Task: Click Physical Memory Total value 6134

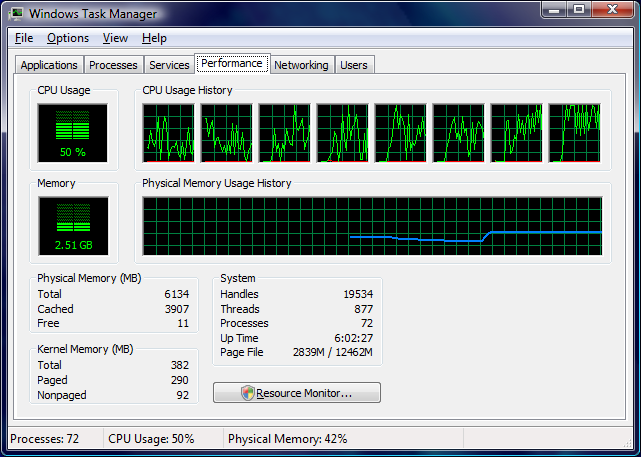Action: coord(177,294)
